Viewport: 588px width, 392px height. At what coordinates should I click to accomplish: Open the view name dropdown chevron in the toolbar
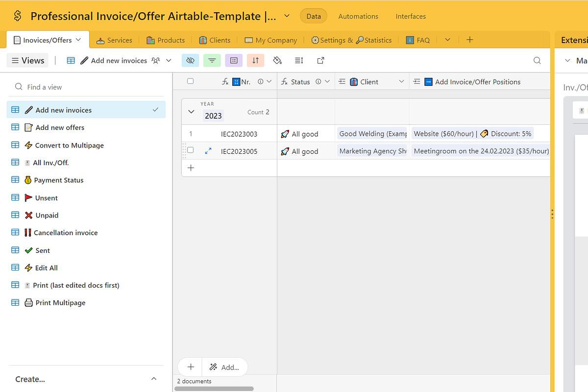(x=169, y=60)
